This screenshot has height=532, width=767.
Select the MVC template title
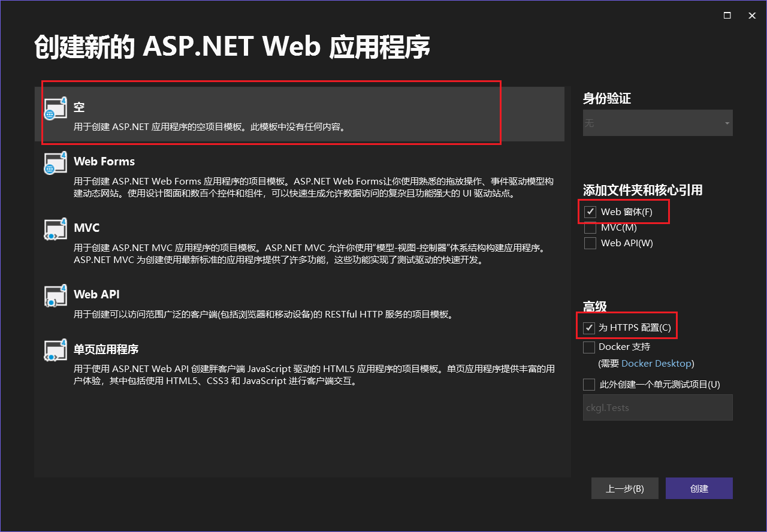pos(87,228)
